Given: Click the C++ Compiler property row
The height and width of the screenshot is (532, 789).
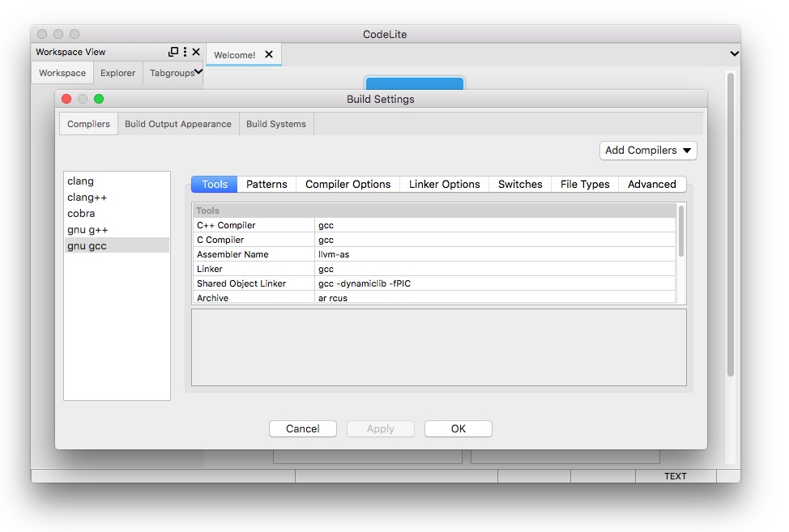Looking at the screenshot, I should (433, 225).
